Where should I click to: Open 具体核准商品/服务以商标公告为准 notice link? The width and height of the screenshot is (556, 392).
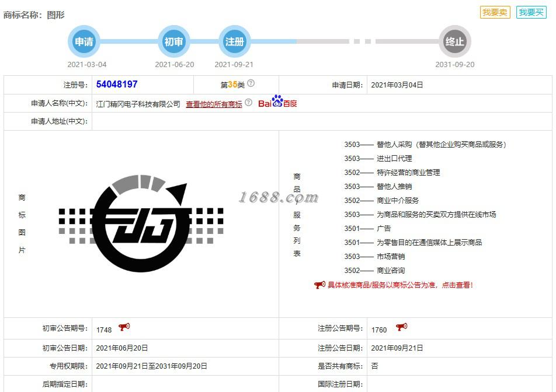click(400, 285)
